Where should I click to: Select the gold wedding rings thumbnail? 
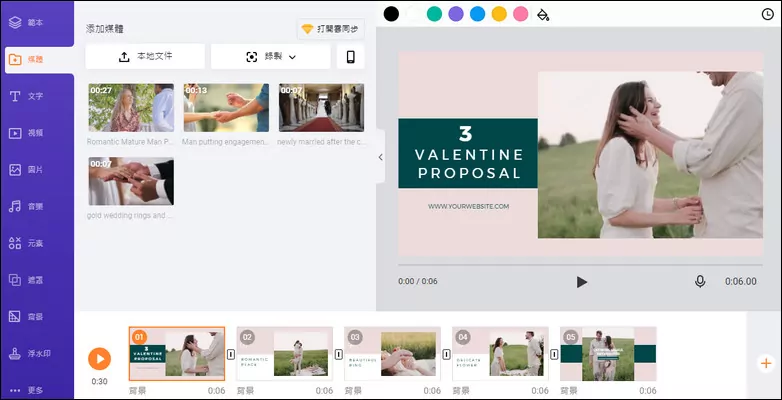[131, 181]
